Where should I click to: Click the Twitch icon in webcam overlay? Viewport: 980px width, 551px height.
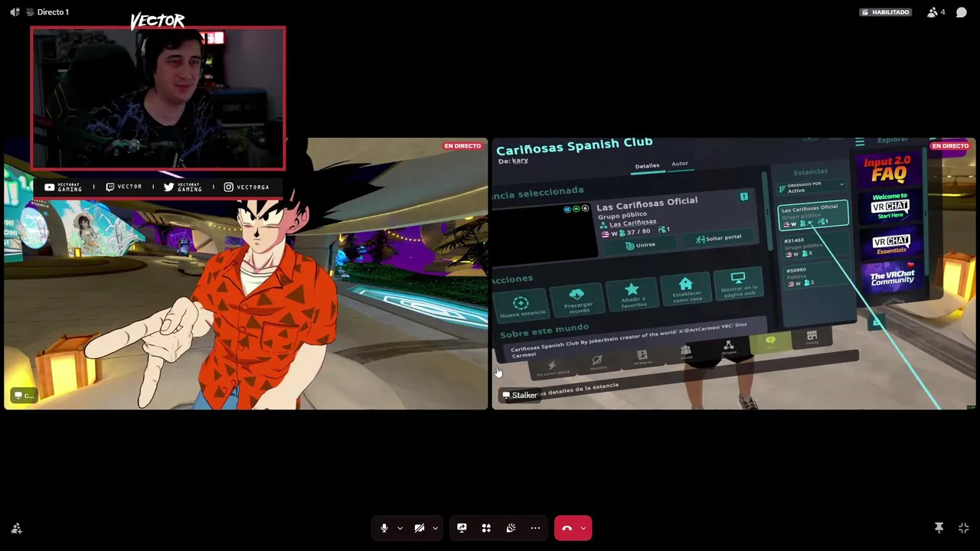point(109,187)
